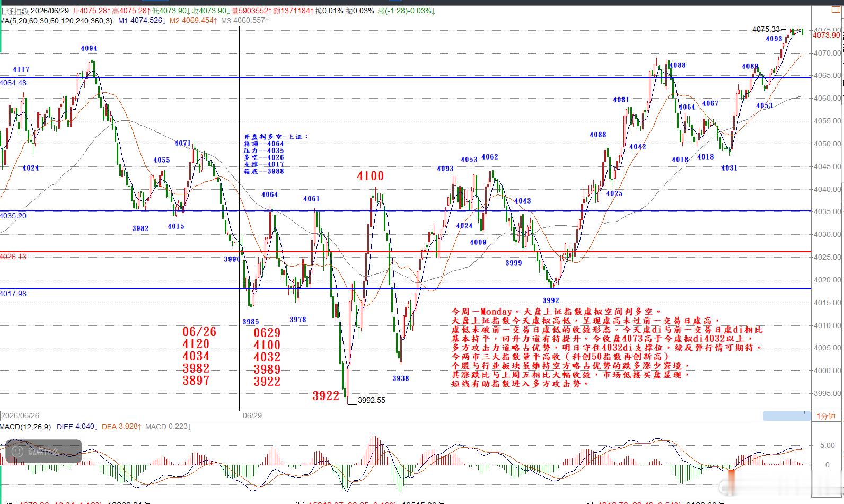The height and width of the screenshot is (504, 844).
Task: Click the blue 4117 peak label
Action: 21,69
